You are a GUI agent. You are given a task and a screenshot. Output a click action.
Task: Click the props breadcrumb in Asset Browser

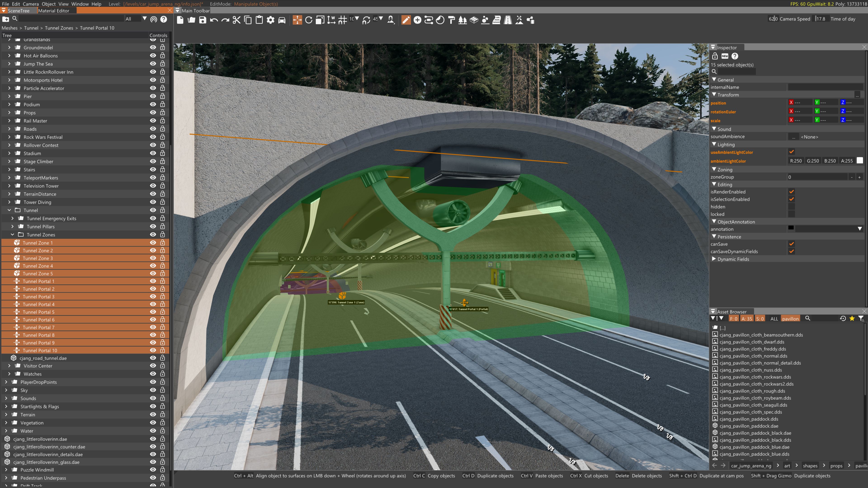click(x=836, y=466)
